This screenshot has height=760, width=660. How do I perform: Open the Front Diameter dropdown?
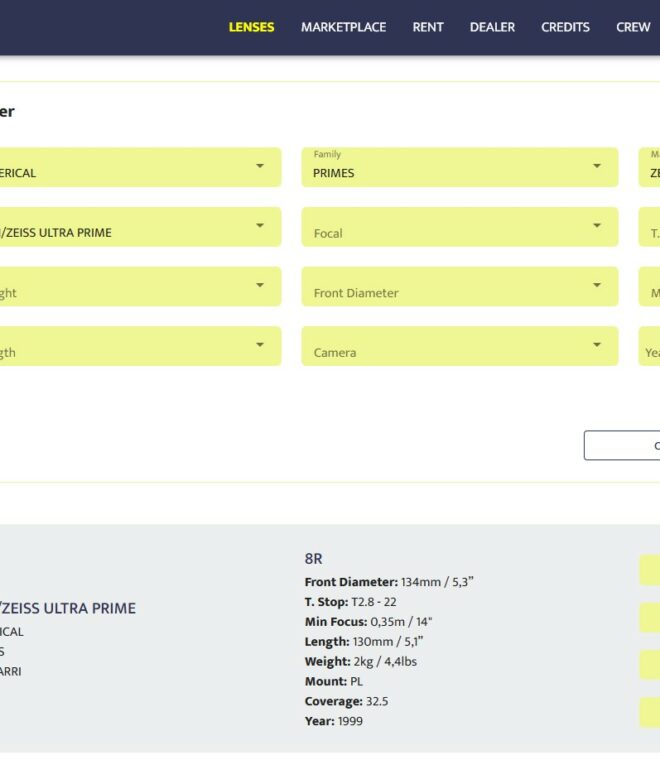tap(459, 286)
